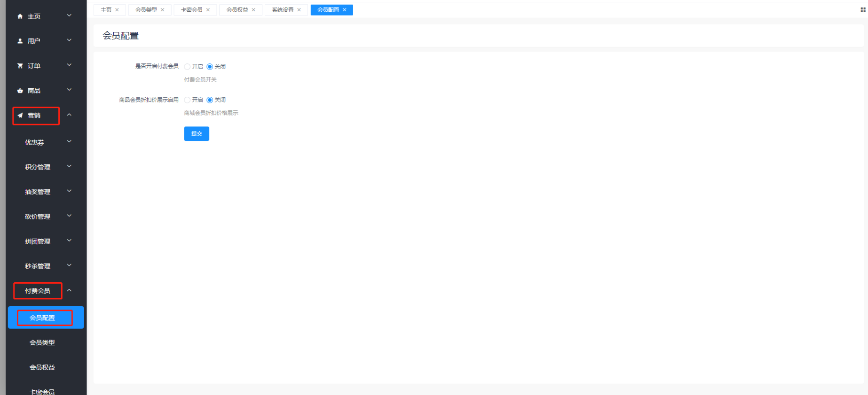Open 会员权益 in the sidebar
Screen dimensions: 868x395
click(42, 367)
